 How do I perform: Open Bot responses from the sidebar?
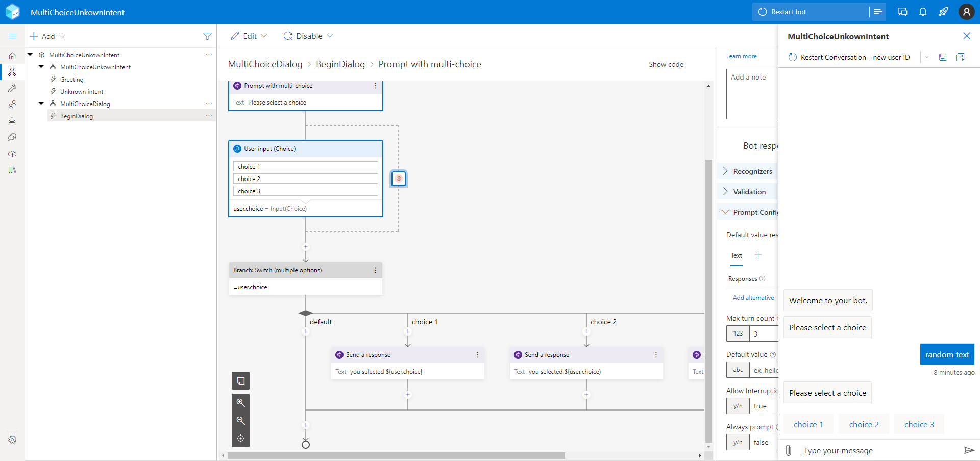(x=12, y=137)
